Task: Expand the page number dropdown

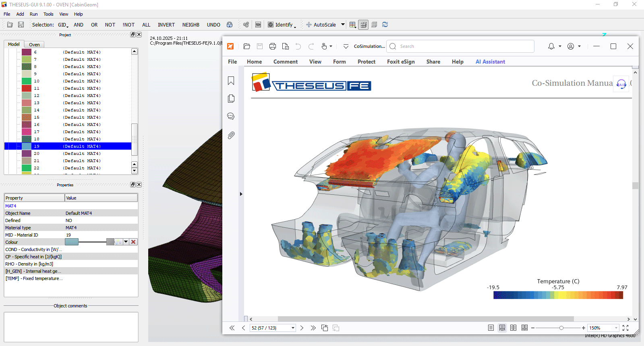Action: coord(293,328)
